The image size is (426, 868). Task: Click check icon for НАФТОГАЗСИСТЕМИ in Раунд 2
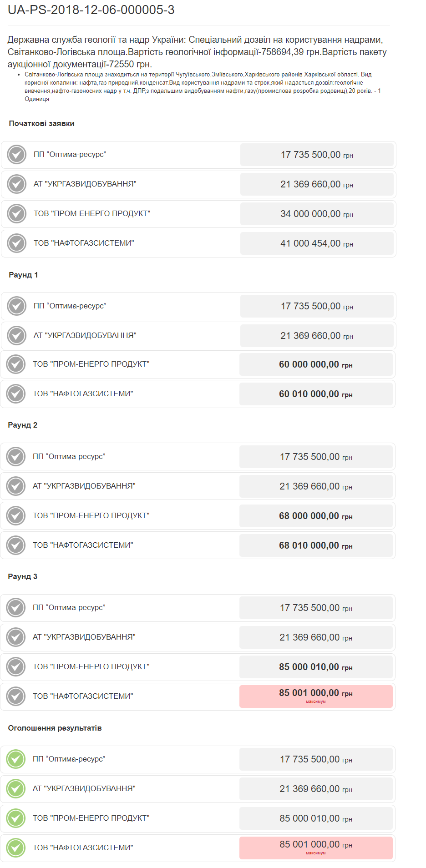click(x=16, y=545)
